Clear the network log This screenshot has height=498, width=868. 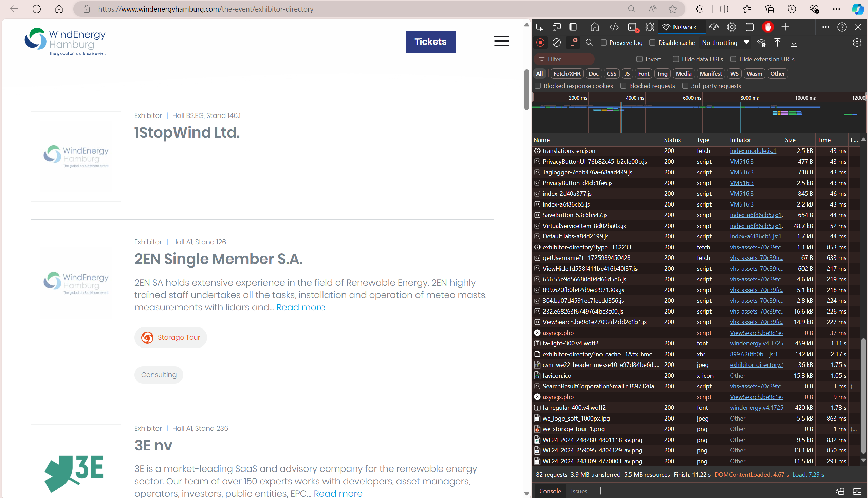(x=557, y=42)
